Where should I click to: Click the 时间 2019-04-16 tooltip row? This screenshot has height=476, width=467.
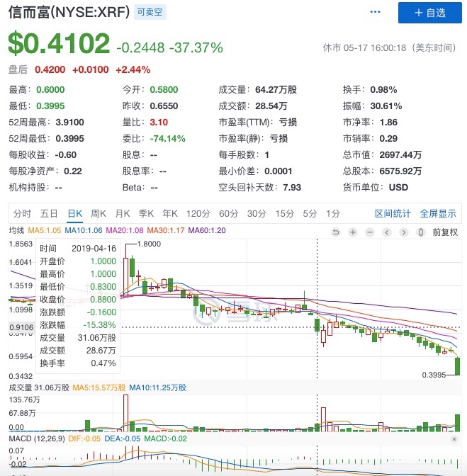(78, 249)
